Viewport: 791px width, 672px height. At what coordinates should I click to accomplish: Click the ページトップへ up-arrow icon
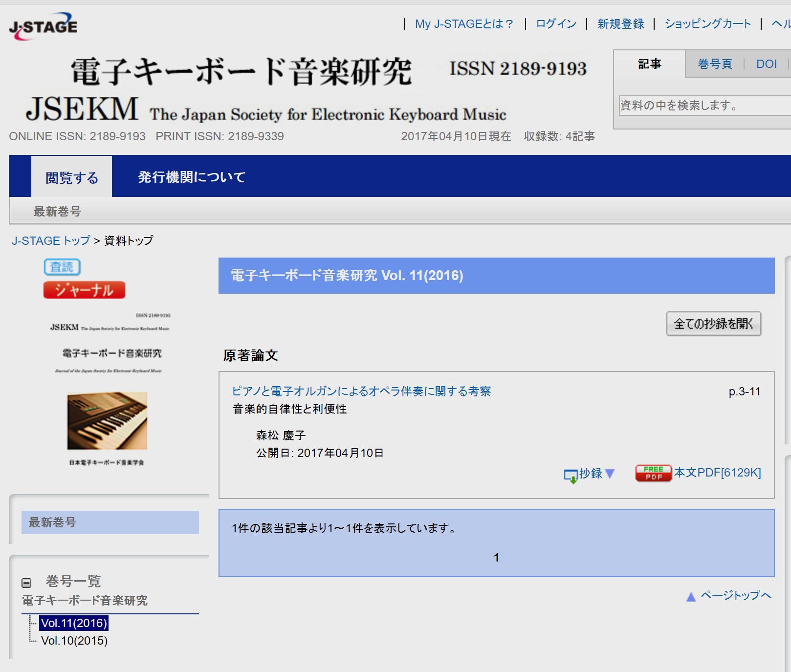[691, 597]
